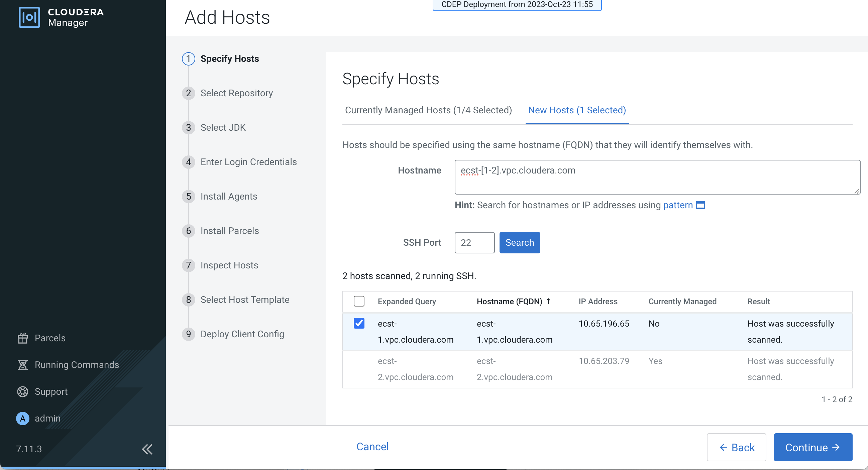Select the New Hosts tab
868x470 pixels.
(x=577, y=110)
